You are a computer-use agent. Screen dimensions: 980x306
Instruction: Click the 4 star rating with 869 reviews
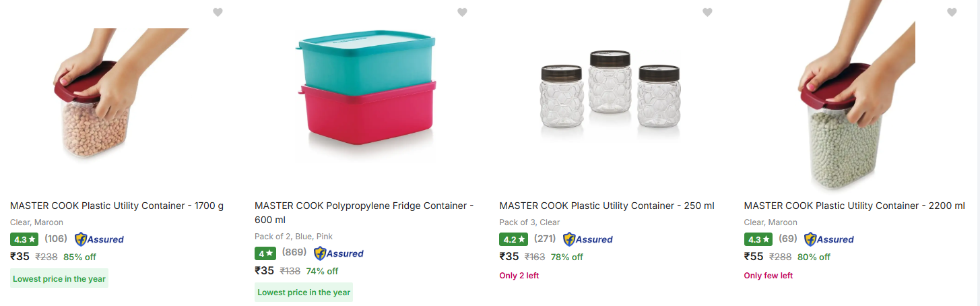tap(265, 253)
